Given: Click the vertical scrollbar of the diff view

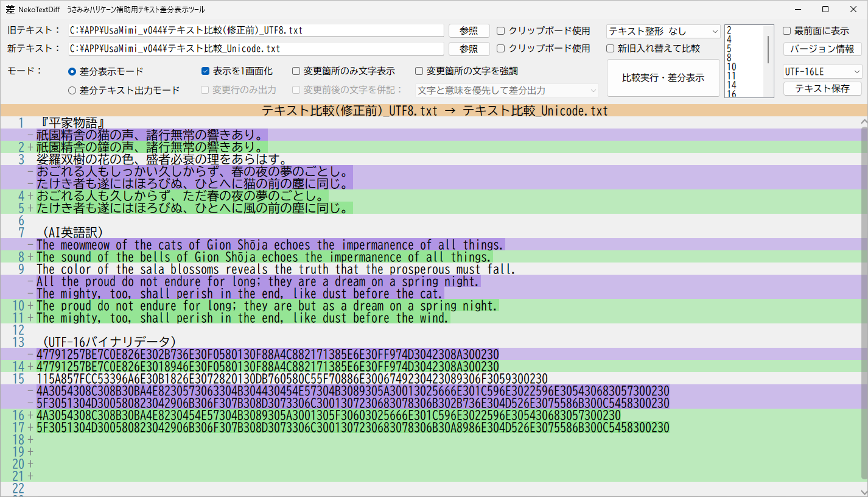Looking at the screenshot, I should pyautogui.click(x=864, y=244).
